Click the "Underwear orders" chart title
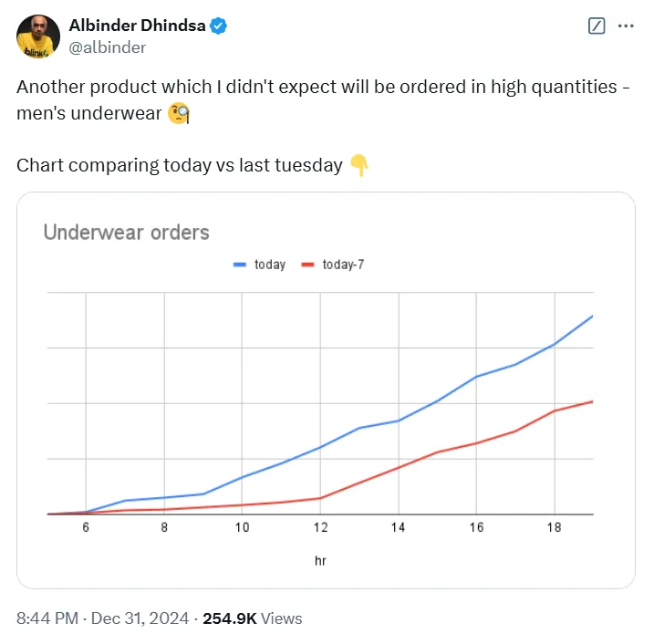The image size is (654, 644). (x=126, y=233)
